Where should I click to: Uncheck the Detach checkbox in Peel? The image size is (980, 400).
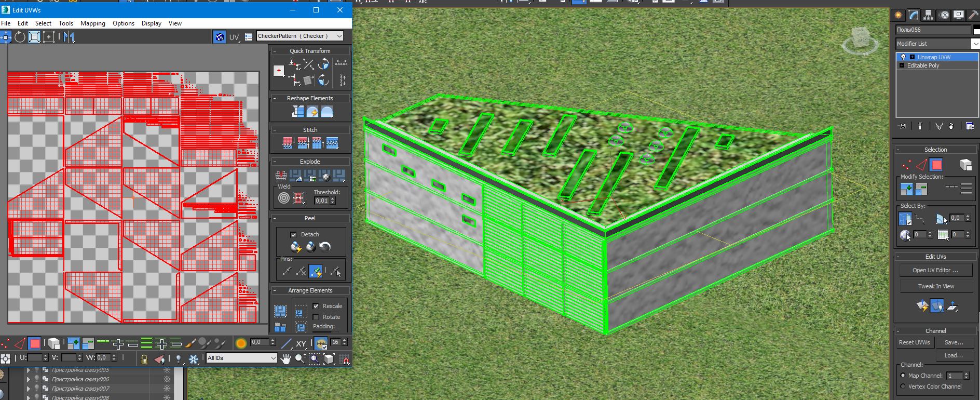[293, 234]
